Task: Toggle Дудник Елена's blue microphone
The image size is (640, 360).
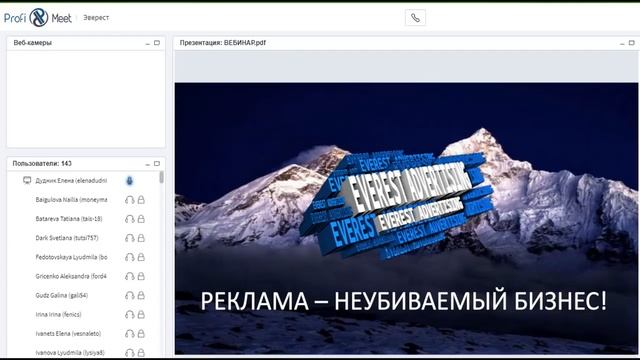Action: pos(129,180)
